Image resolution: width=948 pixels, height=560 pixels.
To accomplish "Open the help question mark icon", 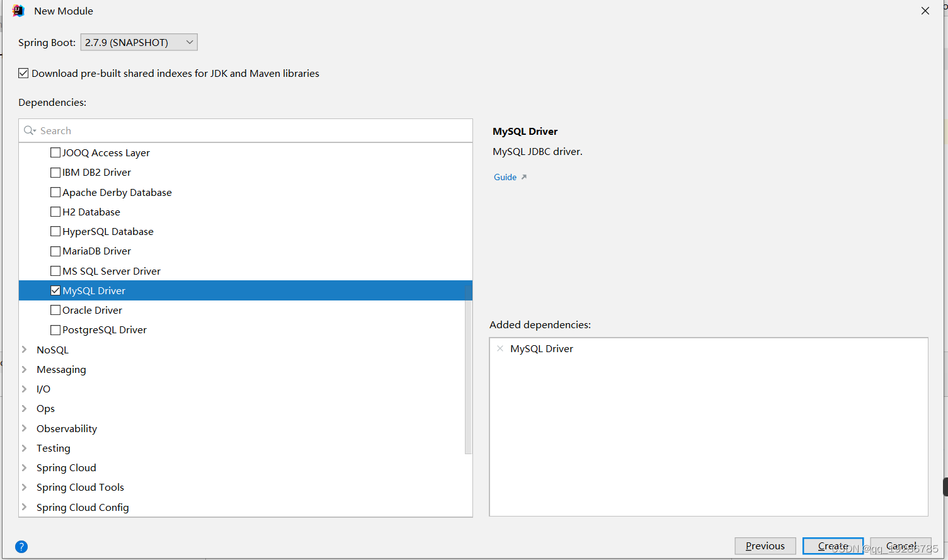I will tap(21, 547).
